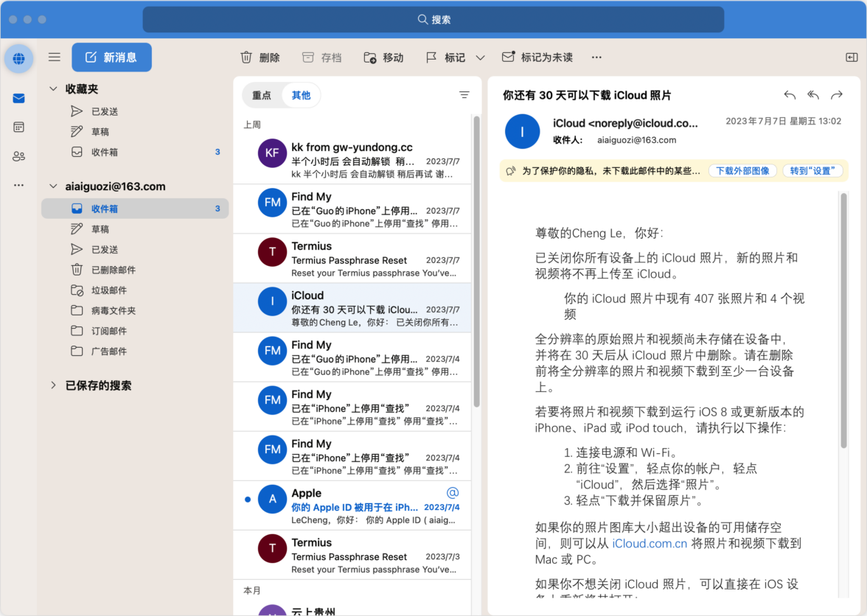Forward the email with the forward arrow icon

click(837, 95)
